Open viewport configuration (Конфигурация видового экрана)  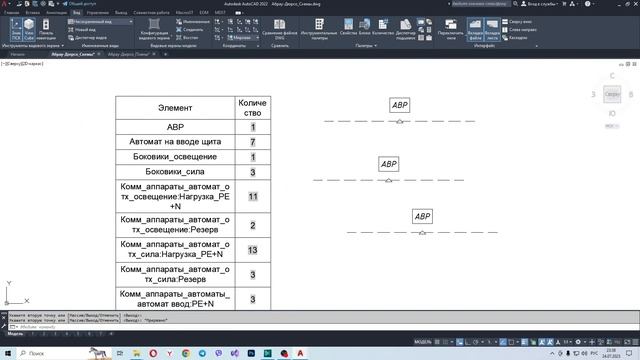154,29
